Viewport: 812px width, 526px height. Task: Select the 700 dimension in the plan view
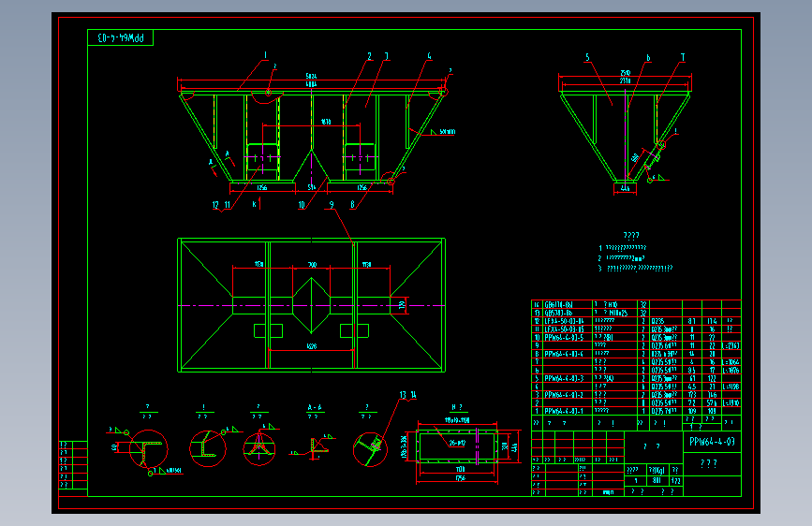(x=312, y=265)
